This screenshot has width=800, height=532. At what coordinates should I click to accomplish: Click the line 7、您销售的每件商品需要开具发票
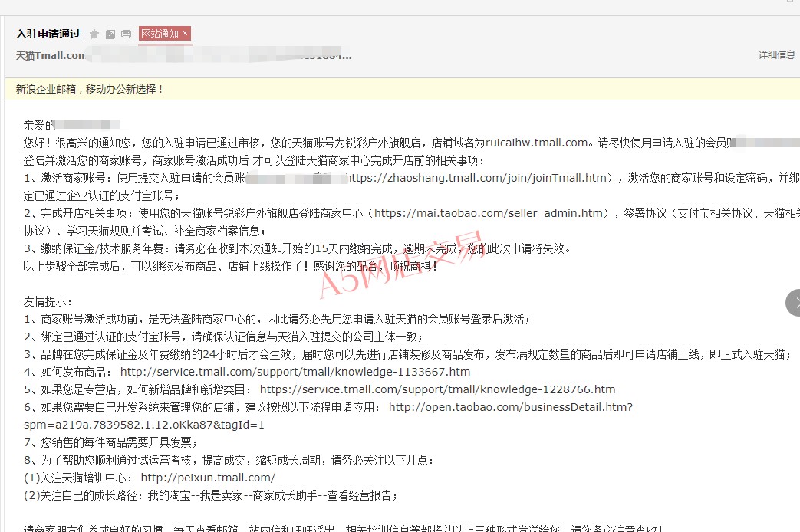[110, 443]
